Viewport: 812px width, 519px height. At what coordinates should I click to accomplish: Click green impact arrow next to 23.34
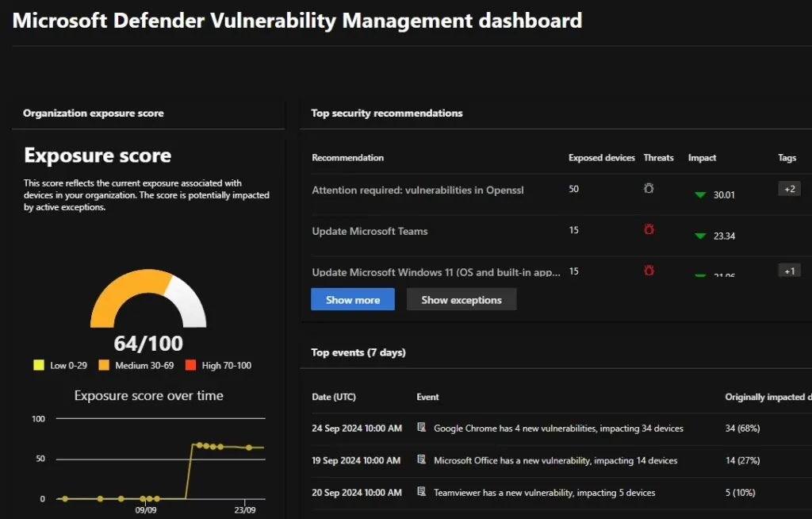tap(700, 236)
